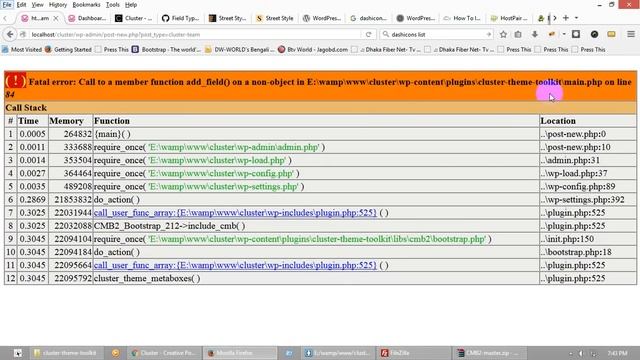Open Mozilla Firefox taskbar button
The height and width of the screenshot is (360, 640).
click(240, 353)
